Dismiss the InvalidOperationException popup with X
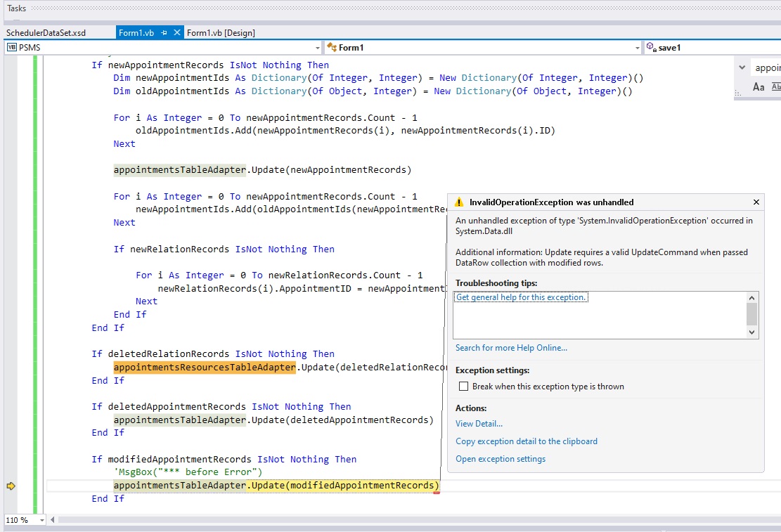 coord(756,202)
